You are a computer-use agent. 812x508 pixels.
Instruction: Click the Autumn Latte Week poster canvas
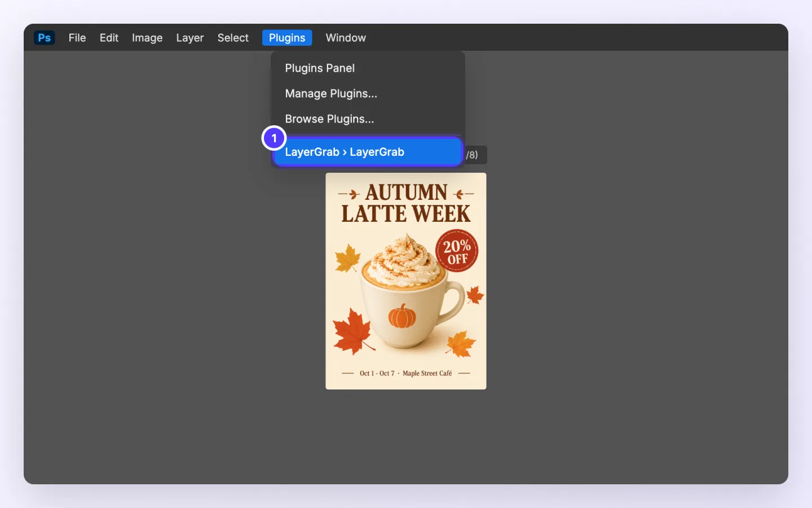point(406,281)
